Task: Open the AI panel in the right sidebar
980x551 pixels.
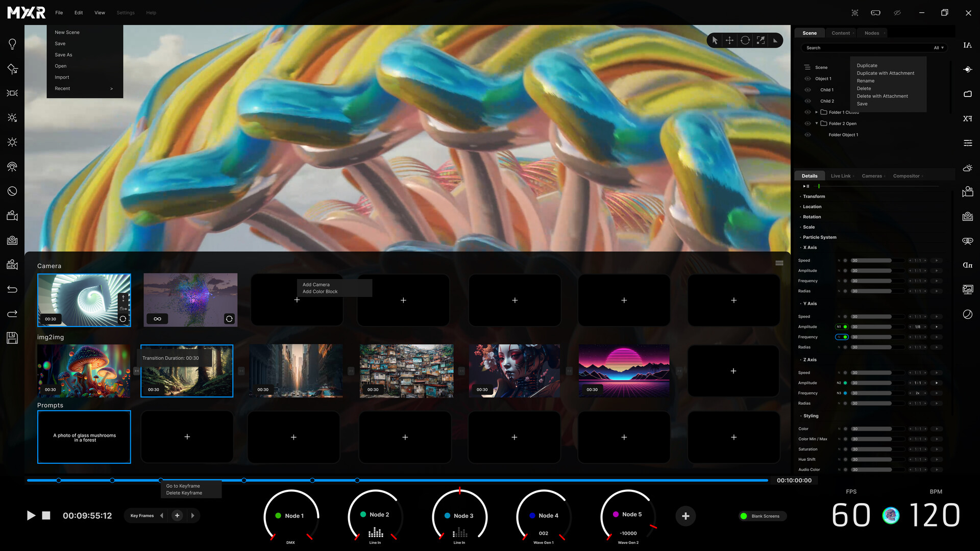Action: [968, 45]
